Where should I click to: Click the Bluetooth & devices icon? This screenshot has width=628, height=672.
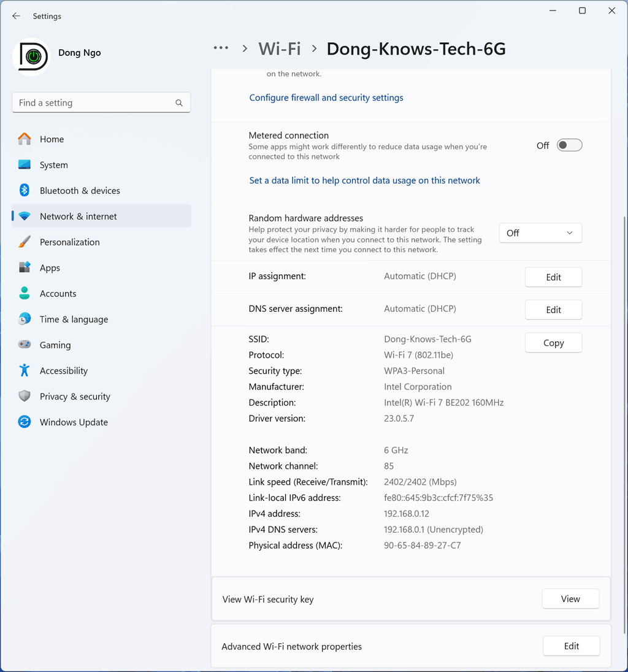pos(25,190)
